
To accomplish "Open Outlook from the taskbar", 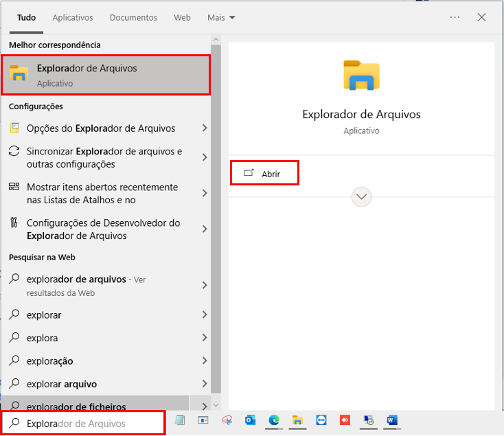I will [x=250, y=420].
